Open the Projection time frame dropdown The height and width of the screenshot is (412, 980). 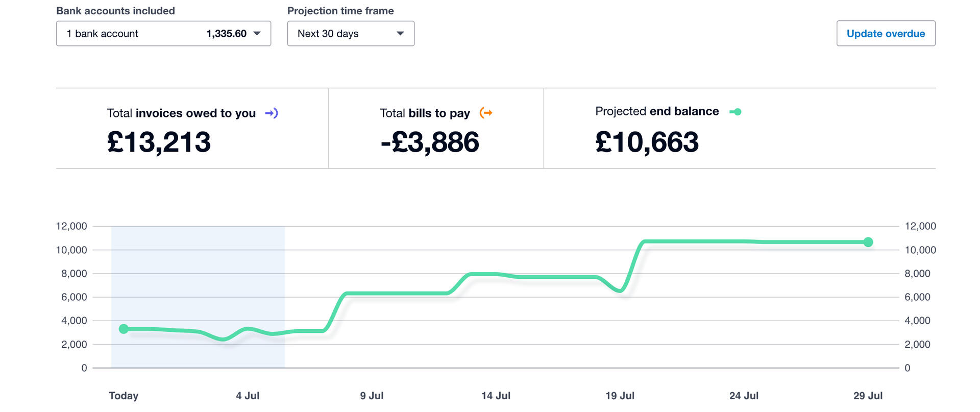point(350,34)
